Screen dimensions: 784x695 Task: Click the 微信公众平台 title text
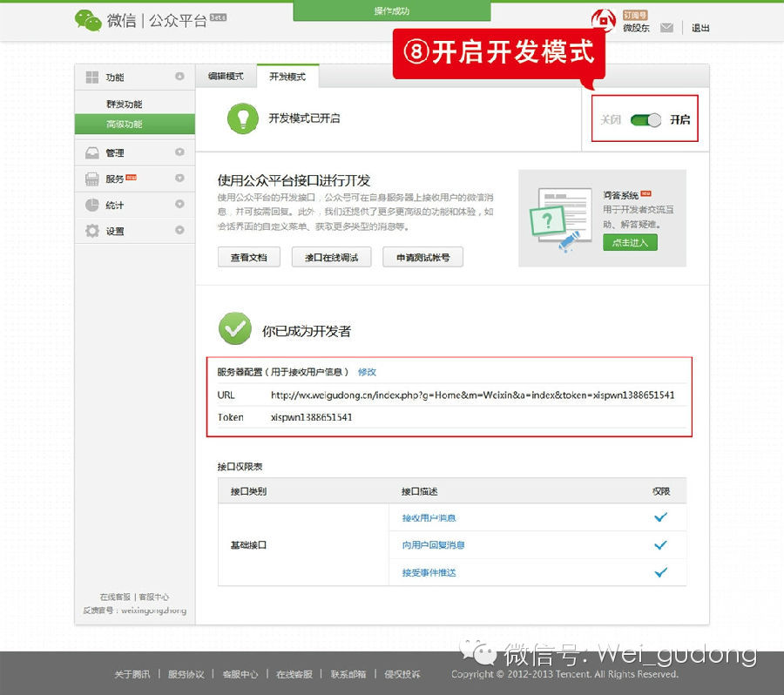coord(157,21)
